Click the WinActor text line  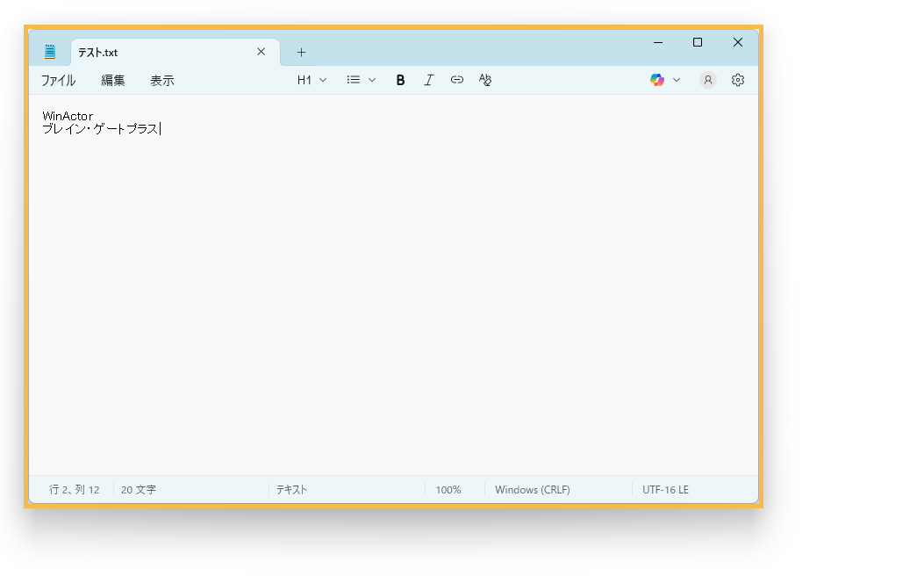(x=68, y=116)
